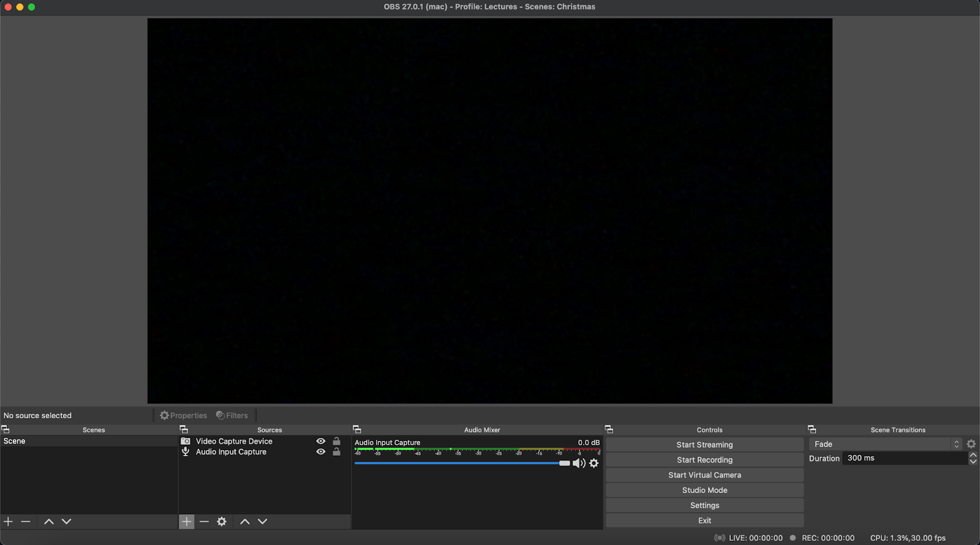980x545 pixels.
Task: Click the Duration field showing 300 ms
Action: coord(905,458)
